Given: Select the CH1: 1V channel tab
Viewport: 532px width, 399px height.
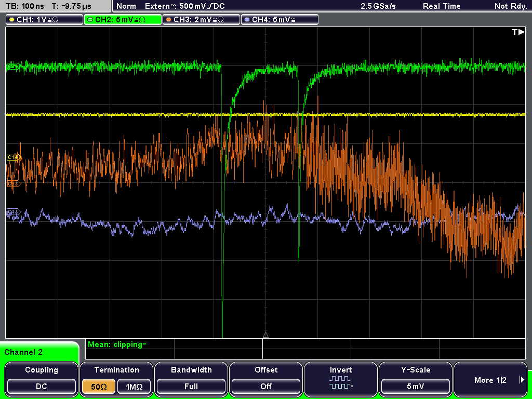Looking at the screenshot, I should pyautogui.click(x=45, y=20).
